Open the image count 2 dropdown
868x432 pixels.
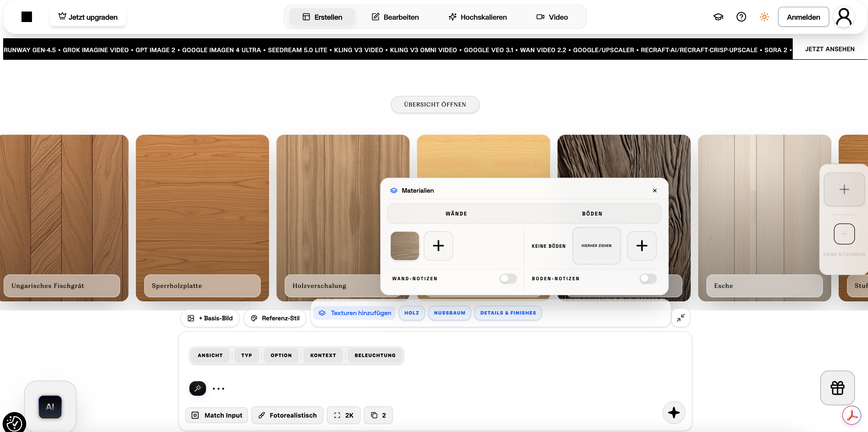(378, 415)
